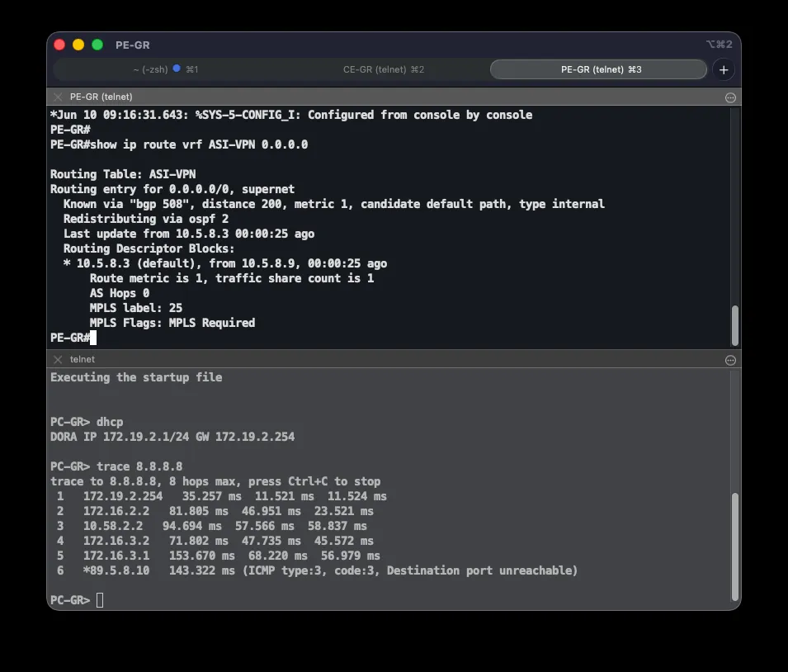Open PE-GR pane options menu icon

[731, 97]
